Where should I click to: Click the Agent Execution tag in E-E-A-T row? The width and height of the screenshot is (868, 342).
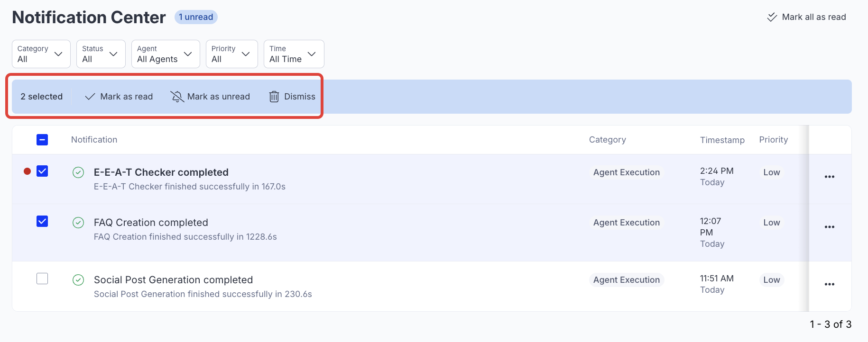[627, 172]
